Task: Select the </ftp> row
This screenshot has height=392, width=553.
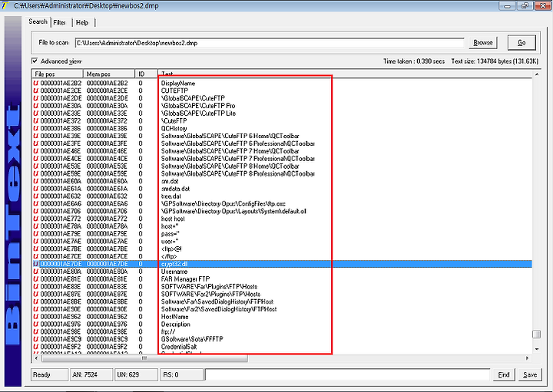Action: pyautogui.click(x=282, y=256)
